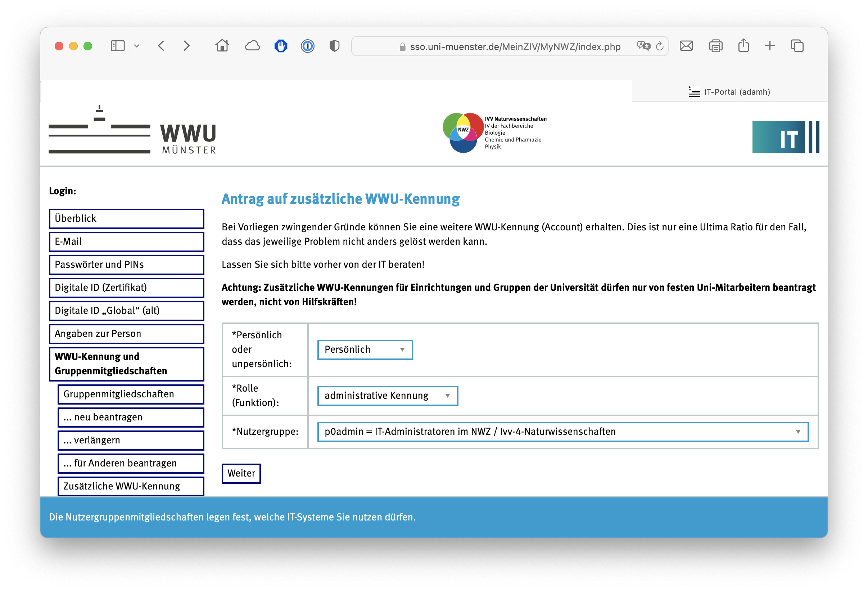The height and width of the screenshot is (591, 868).
Task: Click the blue footer Nutzergruppenmitgliedschaften text
Action: pyautogui.click(x=232, y=518)
